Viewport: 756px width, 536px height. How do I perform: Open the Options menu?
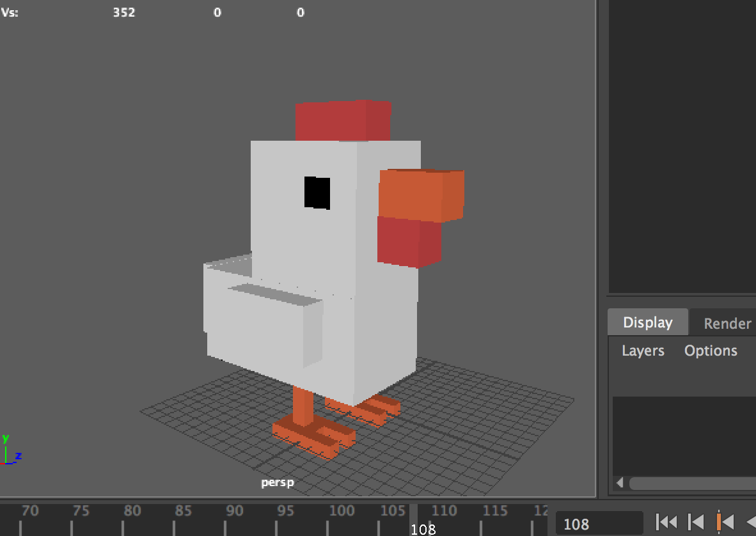(x=711, y=351)
